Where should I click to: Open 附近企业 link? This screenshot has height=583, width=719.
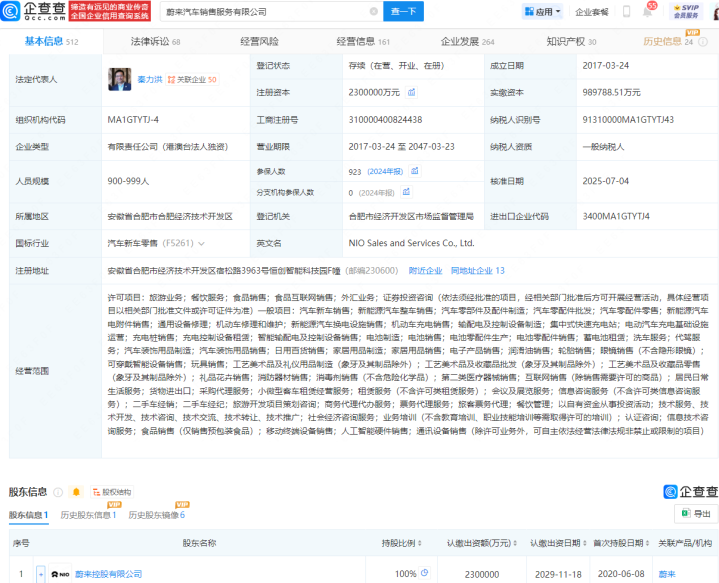pyautogui.click(x=425, y=271)
